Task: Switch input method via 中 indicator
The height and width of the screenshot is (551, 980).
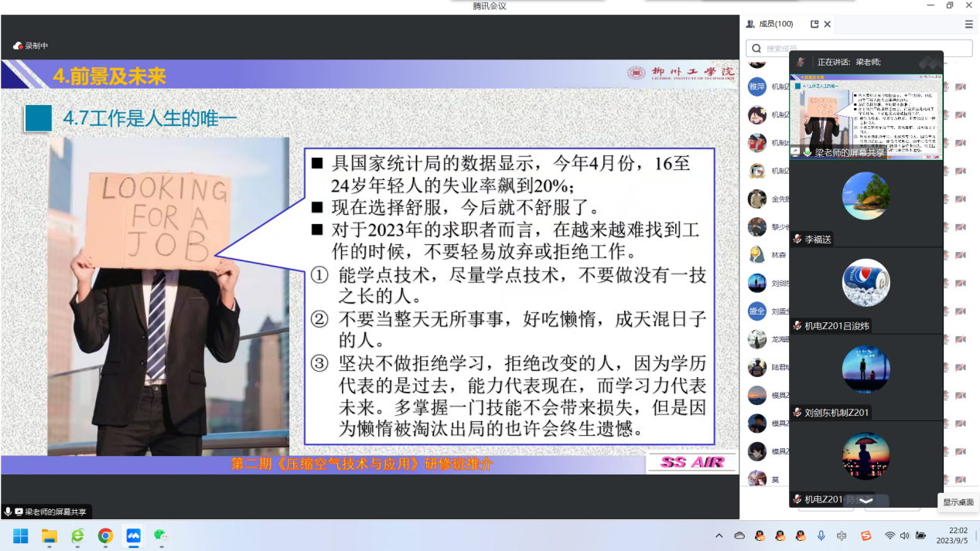Action: coord(842,536)
